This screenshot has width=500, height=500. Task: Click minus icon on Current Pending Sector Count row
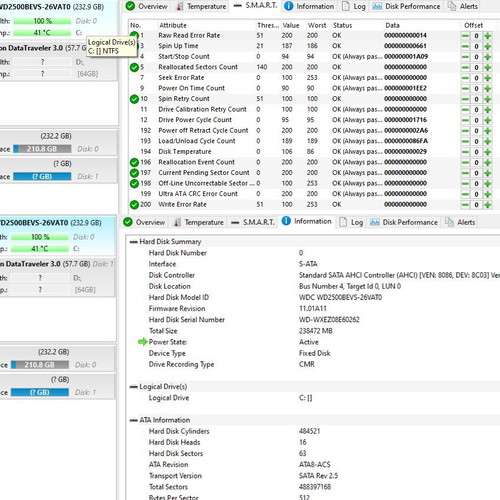465,173
